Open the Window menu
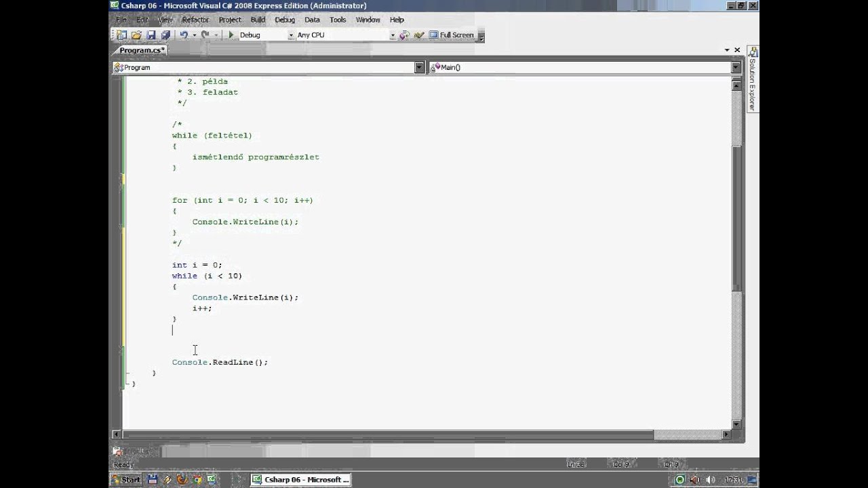 [368, 20]
